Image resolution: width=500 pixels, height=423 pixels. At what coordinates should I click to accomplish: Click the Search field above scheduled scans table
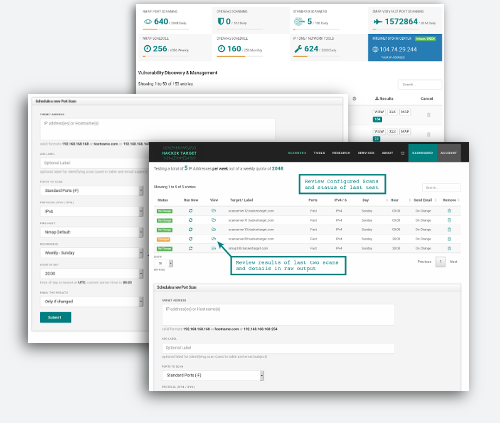tap(441, 188)
